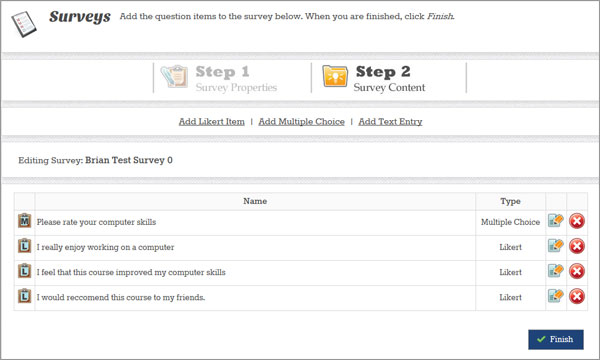Delete 'I really enjoy working on a computer' item

(x=577, y=246)
